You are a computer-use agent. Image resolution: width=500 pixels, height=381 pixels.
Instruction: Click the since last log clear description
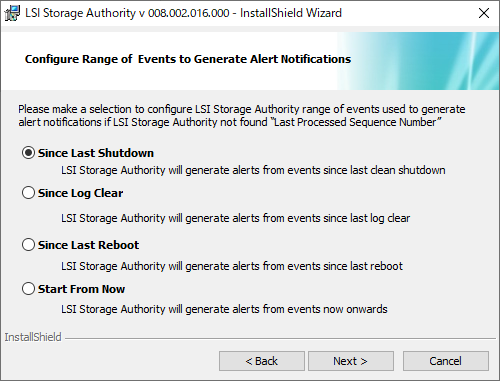tap(235, 218)
